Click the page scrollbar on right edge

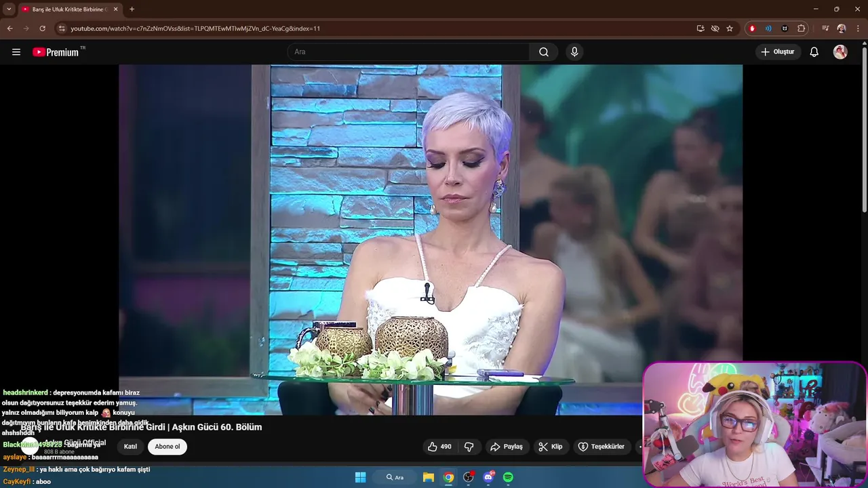click(864, 129)
